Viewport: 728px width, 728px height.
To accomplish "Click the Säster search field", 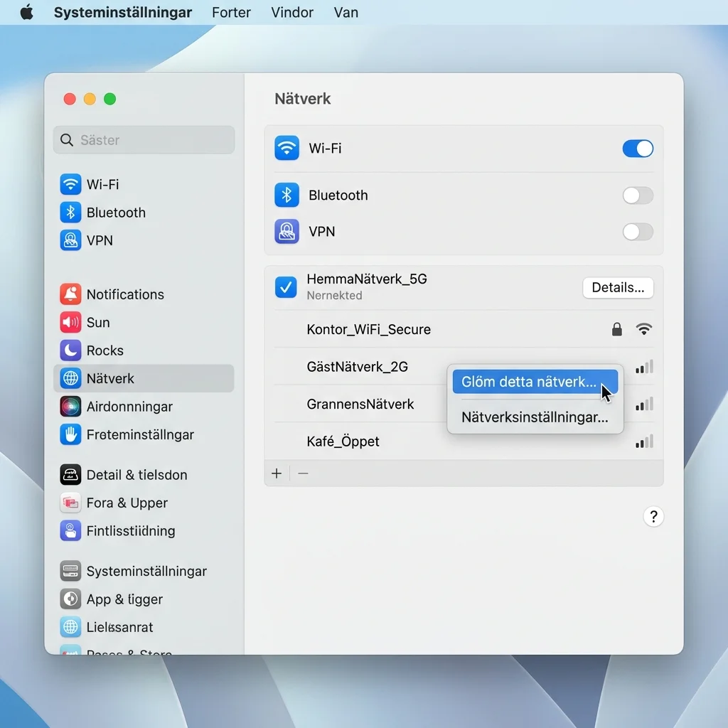I will click(x=144, y=140).
